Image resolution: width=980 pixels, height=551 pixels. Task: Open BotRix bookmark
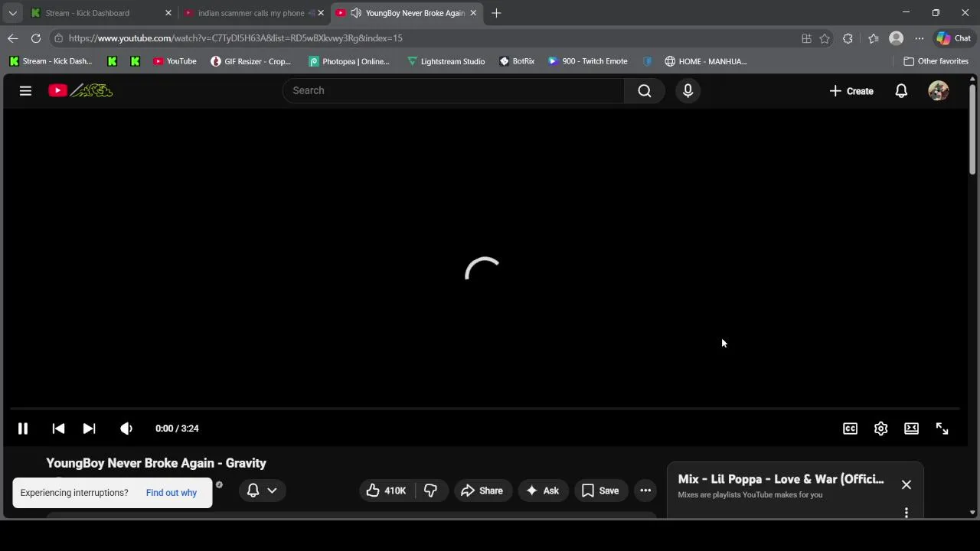(517, 61)
